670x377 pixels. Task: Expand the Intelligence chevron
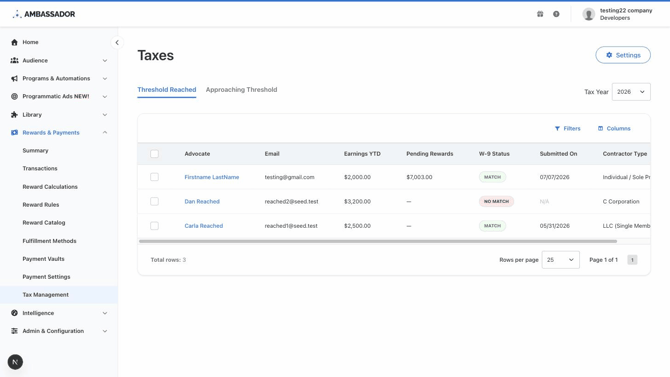coord(105,313)
